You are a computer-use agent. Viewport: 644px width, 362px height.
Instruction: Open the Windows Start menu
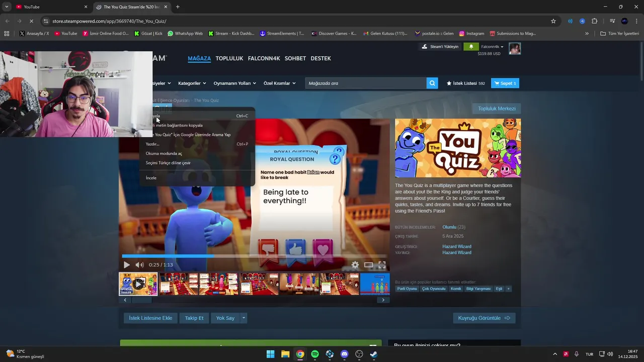pos(270,354)
